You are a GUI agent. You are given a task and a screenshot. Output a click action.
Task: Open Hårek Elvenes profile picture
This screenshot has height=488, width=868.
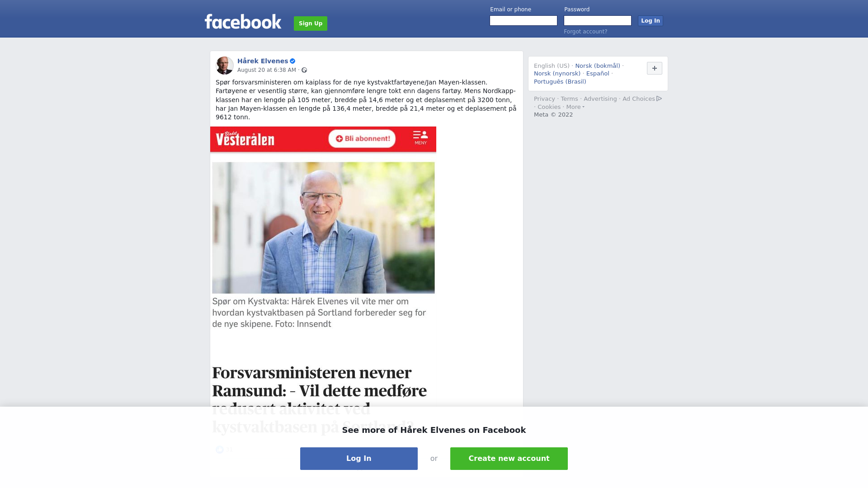[225, 66]
